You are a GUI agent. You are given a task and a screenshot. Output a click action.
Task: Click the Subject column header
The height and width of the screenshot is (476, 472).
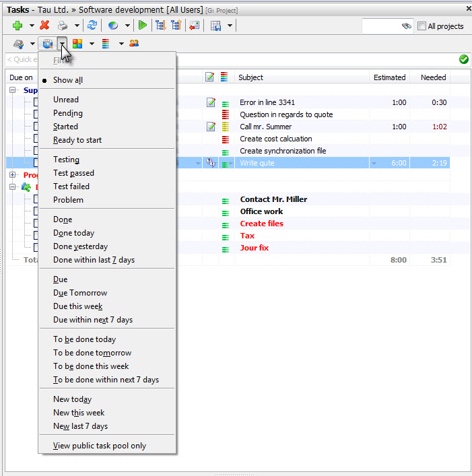(x=250, y=77)
